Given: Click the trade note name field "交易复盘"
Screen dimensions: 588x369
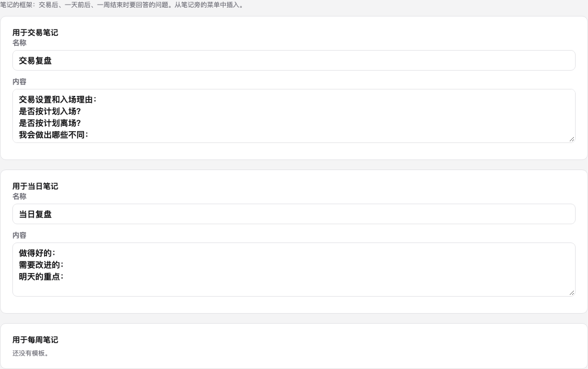Looking at the screenshot, I should [x=293, y=61].
